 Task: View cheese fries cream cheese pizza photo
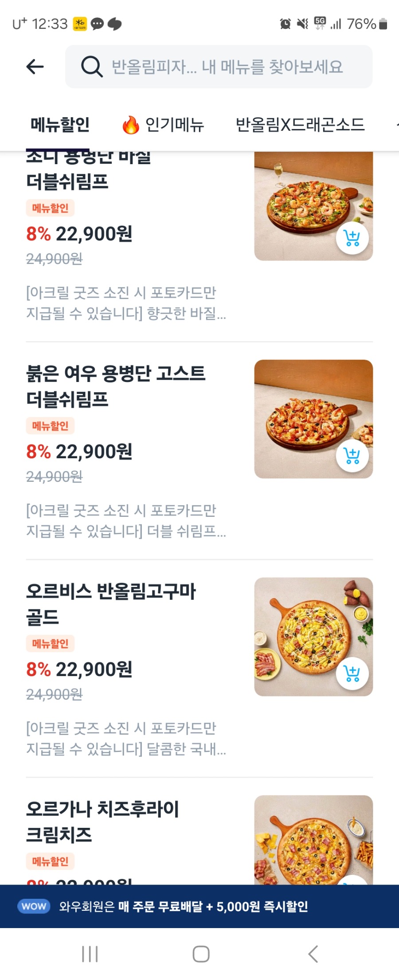[313, 838]
